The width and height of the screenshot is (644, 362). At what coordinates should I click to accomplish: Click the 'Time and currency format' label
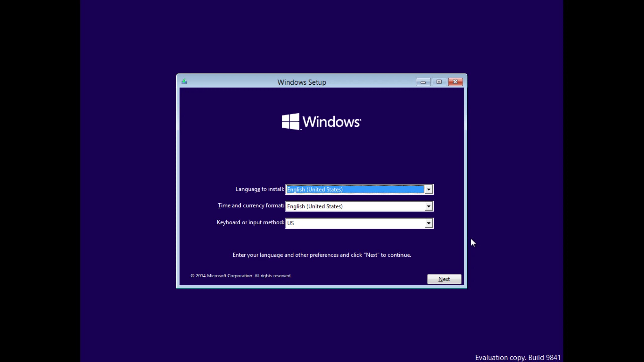[251, 206]
